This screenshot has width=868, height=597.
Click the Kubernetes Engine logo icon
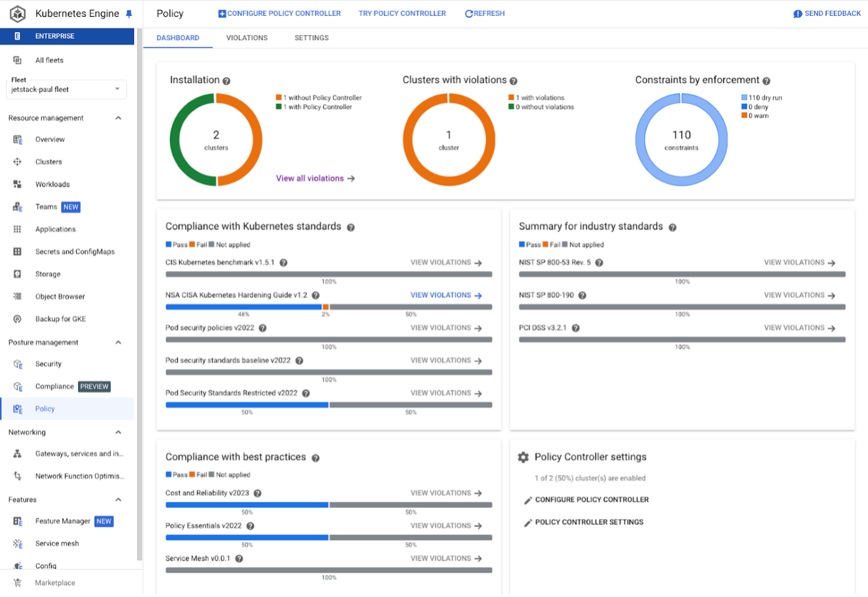pos(18,13)
